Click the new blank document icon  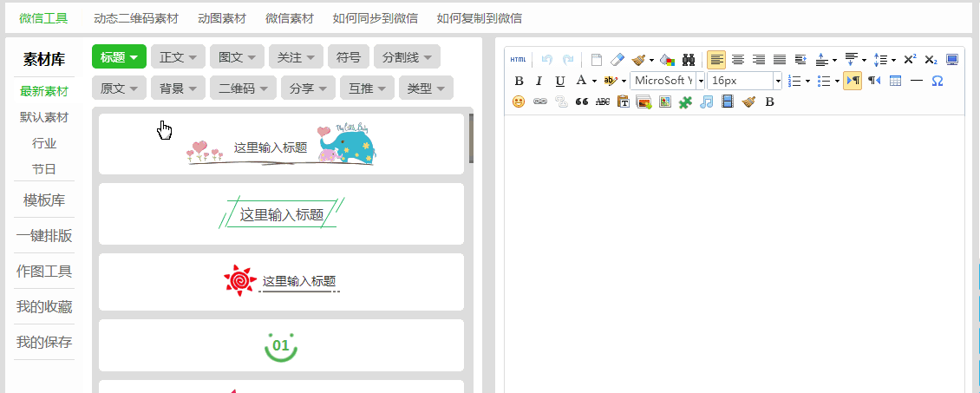597,60
